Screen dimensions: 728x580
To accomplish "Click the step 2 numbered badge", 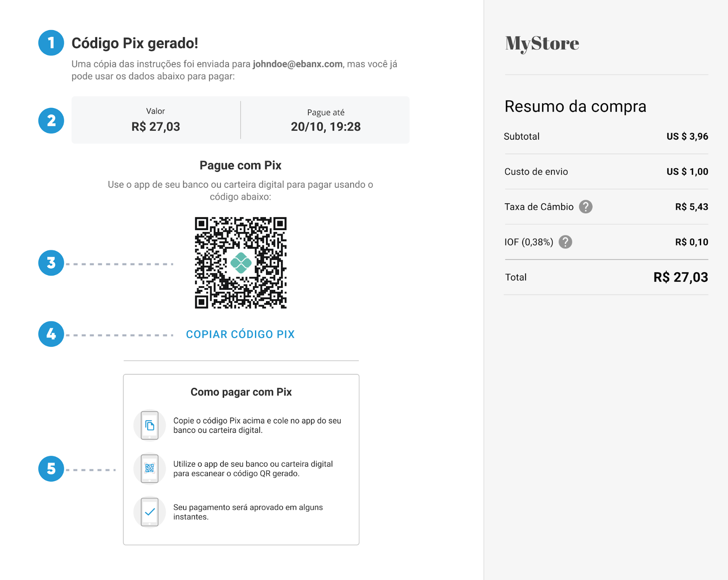I will [51, 121].
